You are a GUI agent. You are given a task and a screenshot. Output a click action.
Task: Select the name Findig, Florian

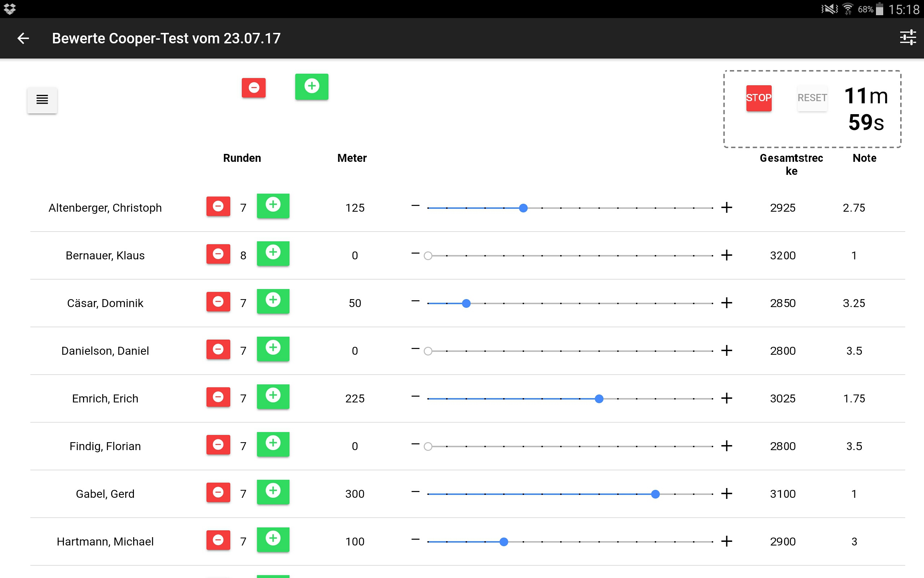tap(105, 447)
